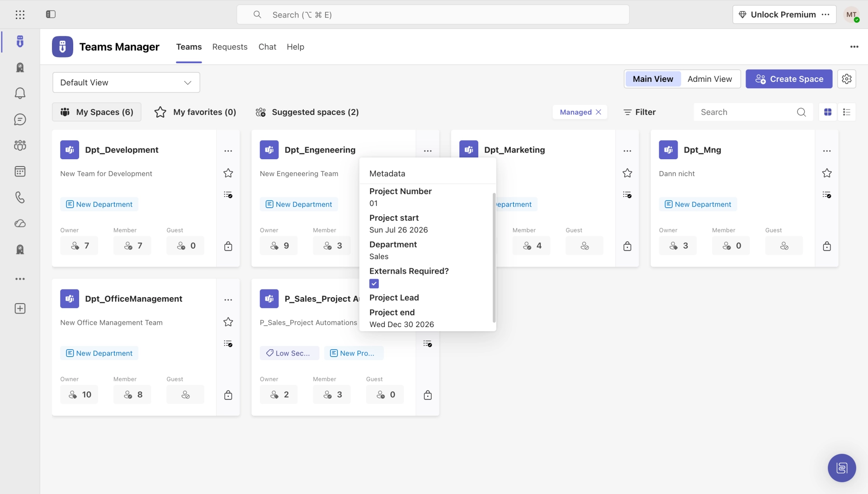Switch to the Teams tab
This screenshot has width=868, height=494.
click(x=189, y=47)
